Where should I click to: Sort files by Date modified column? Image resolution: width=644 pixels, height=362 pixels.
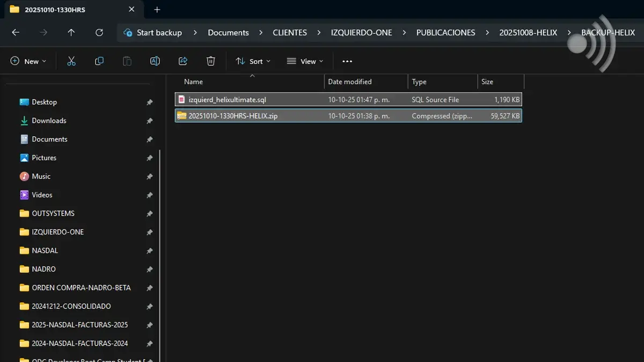click(x=350, y=82)
